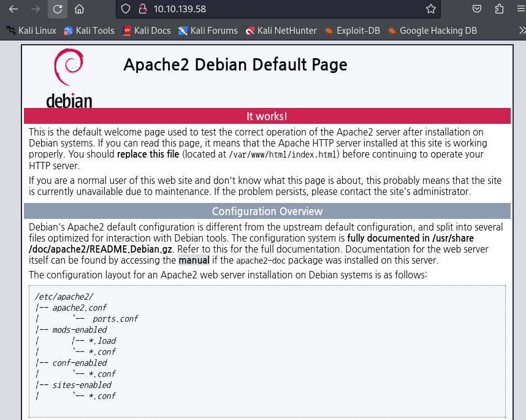Open the Firefox application menu
This screenshot has width=526, height=420.
[x=521, y=9]
